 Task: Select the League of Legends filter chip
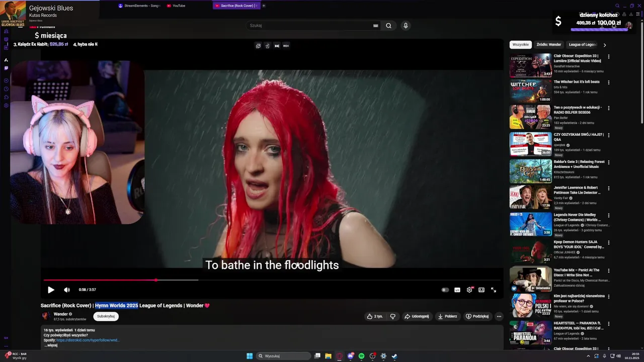583,45
